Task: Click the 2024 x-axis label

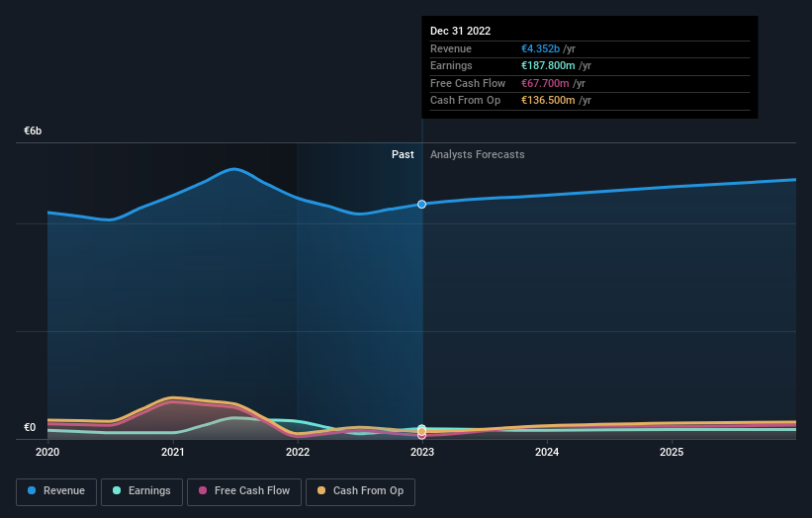Action: [x=547, y=453]
